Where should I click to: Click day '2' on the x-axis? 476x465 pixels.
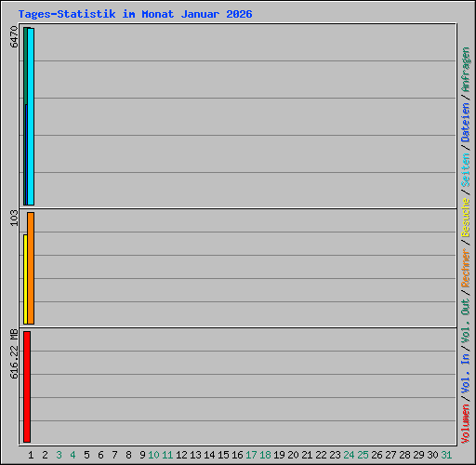pos(45,455)
